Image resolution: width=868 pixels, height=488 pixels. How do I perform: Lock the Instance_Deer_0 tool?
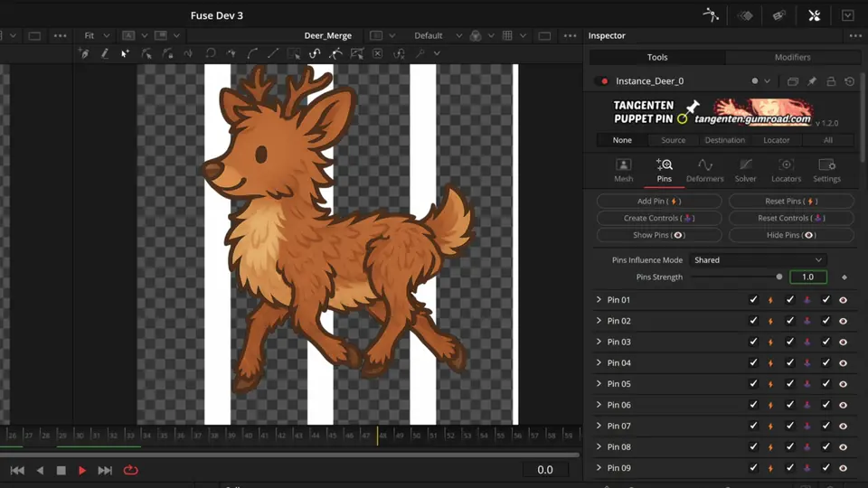click(x=831, y=81)
